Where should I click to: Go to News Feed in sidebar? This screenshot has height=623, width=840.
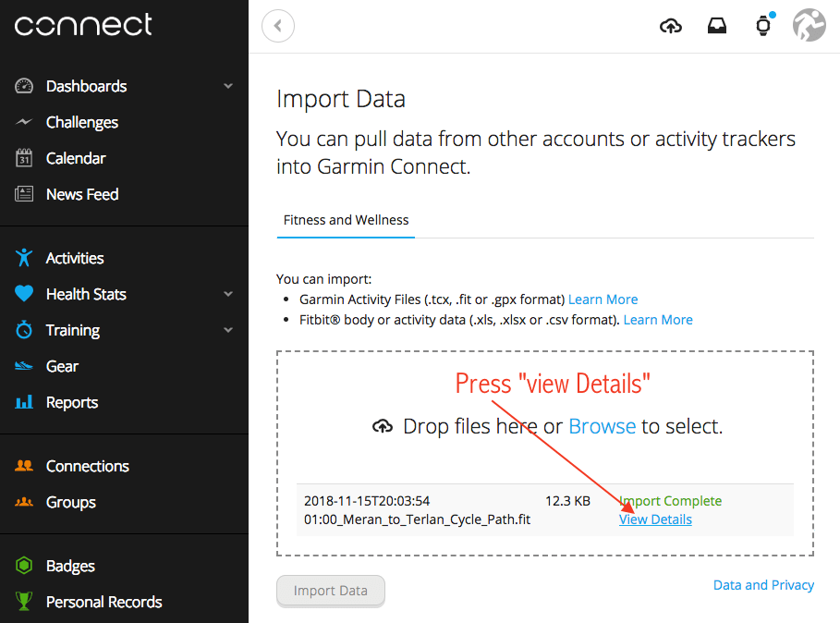(x=81, y=194)
